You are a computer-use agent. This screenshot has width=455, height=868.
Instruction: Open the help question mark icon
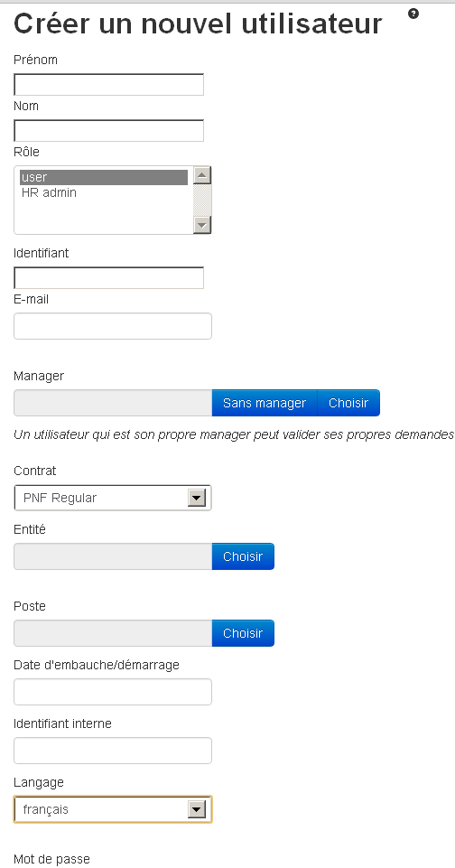click(x=413, y=14)
